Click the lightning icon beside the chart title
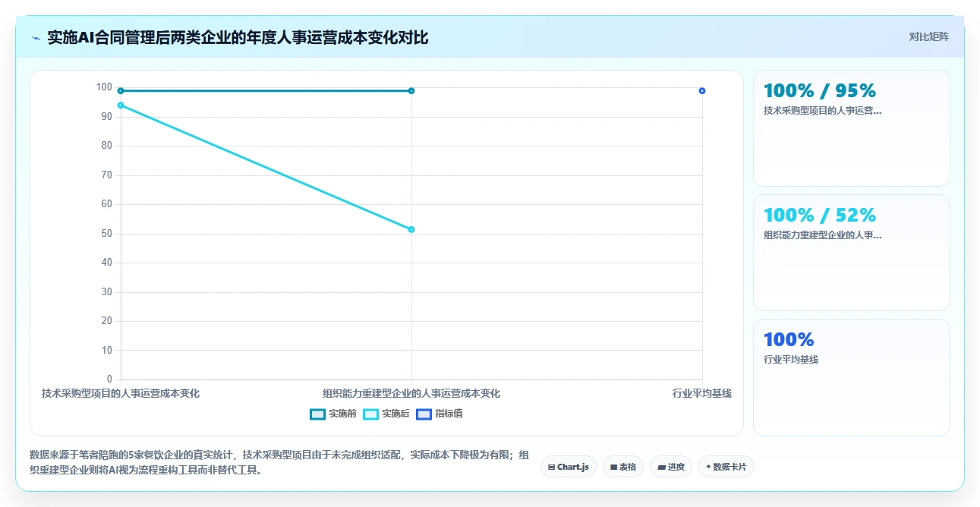This screenshot has width=980, height=507. (x=36, y=37)
